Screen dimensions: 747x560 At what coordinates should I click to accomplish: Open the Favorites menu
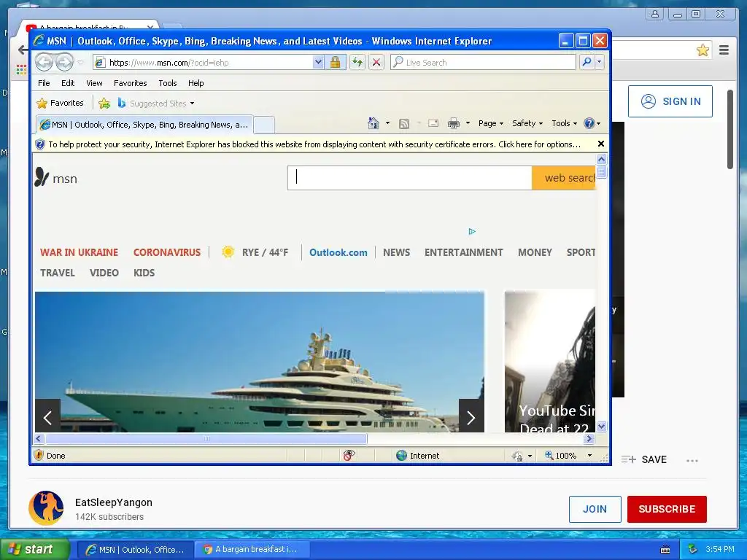click(130, 83)
